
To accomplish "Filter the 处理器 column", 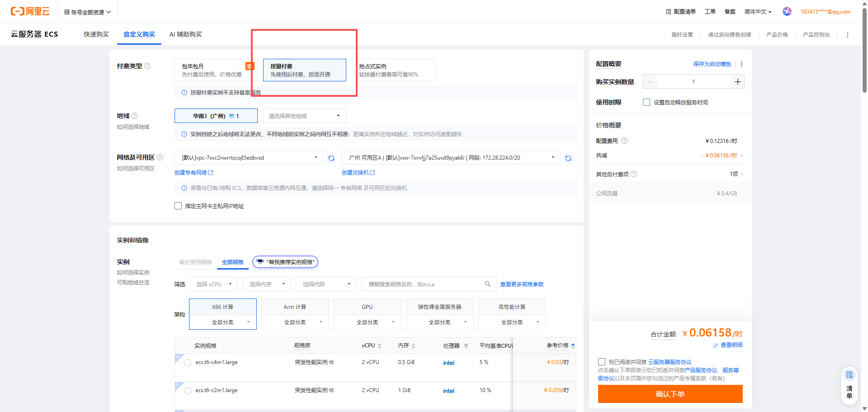I will 466,346.
